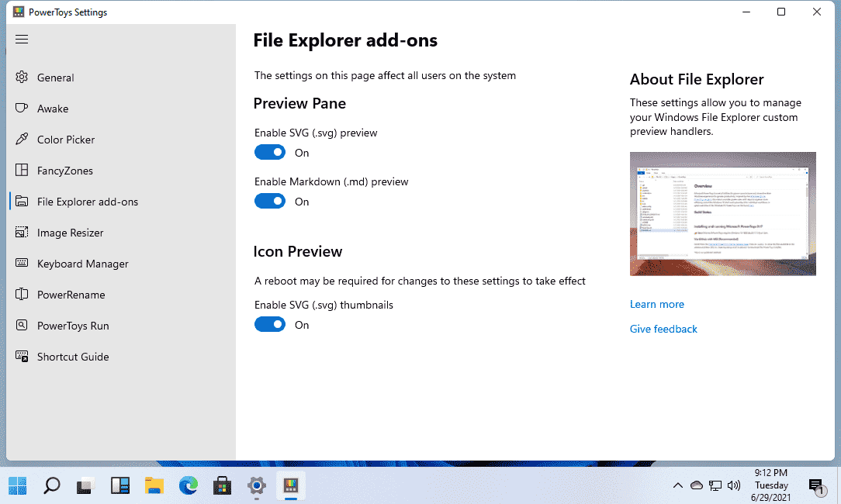Click the Image Resizer icon
Screen dimensions: 841x504
pyautogui.click(x=22, y=233)
